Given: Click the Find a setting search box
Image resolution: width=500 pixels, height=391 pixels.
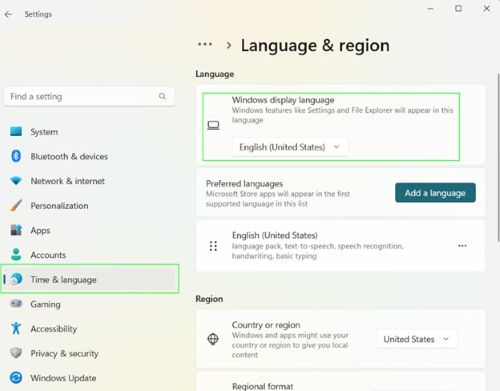Looking at the screenshot, I should pos(89,96).
